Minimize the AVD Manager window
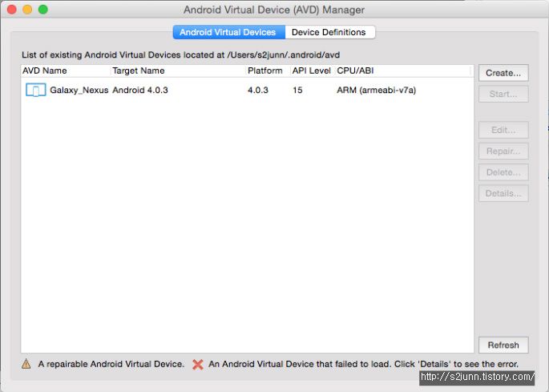Image resolution: width=549 pixels, height=392 pixels. point(27,10)
